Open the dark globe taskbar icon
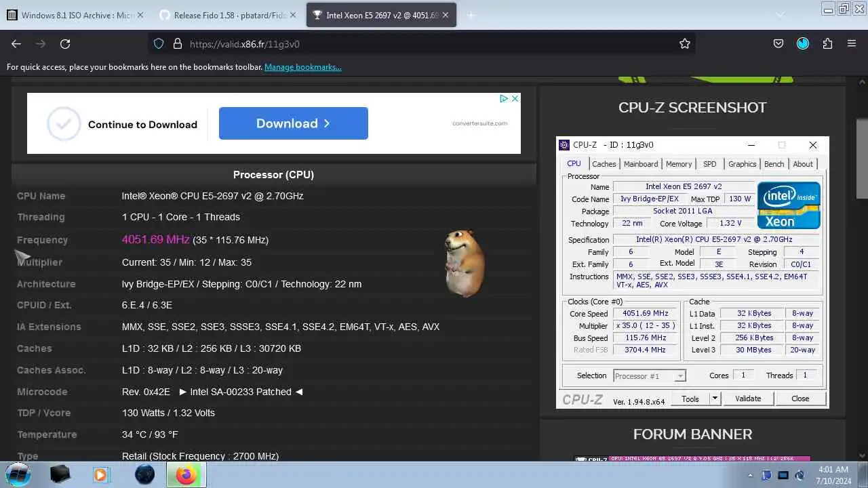 [144, 474]
